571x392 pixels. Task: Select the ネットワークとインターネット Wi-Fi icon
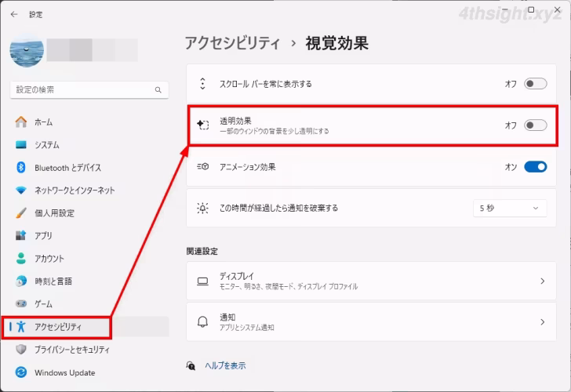tap(21, 191)
